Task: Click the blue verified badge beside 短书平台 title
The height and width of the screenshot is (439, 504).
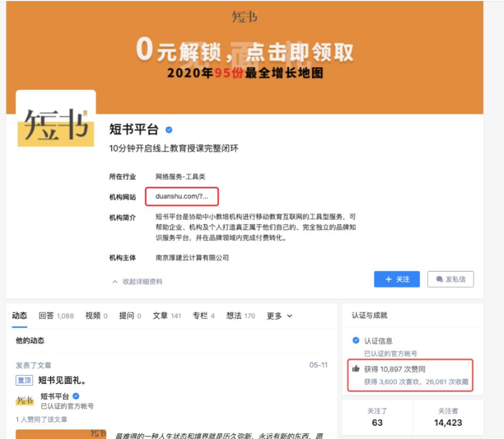Action: (x=169, y=130)
